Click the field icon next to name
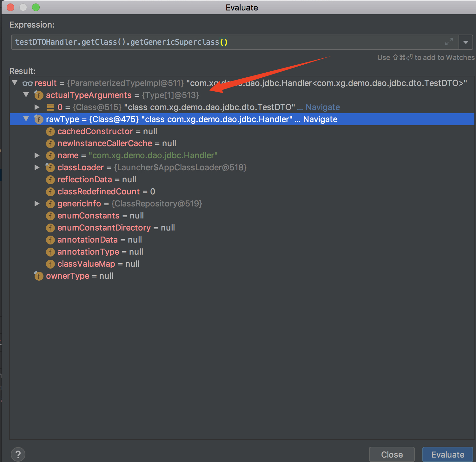 [50, 155]
